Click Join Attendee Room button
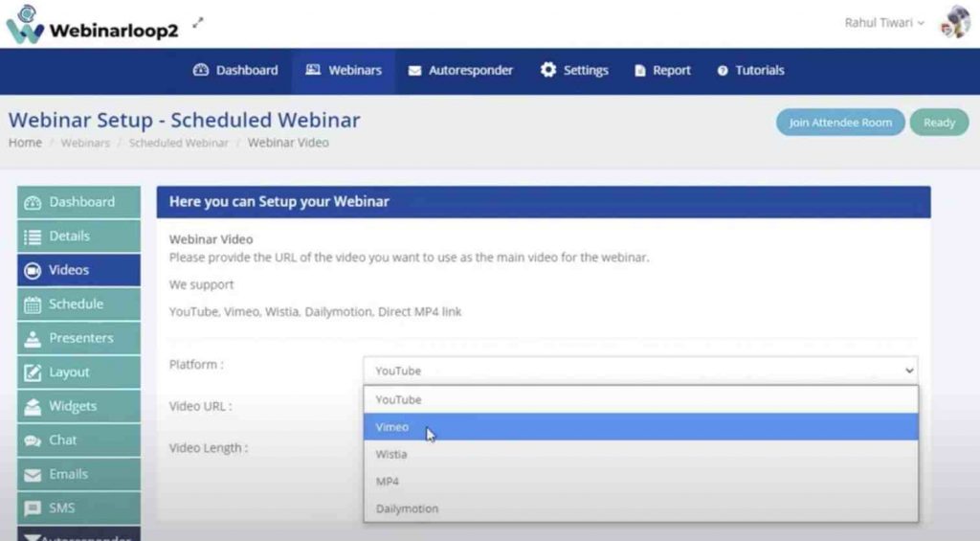Screen dimensions: 980x541 click(x=840, y=122)
